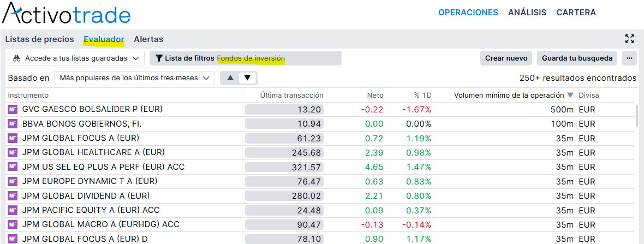The height and width of the screenshot is (244, 644).
Task: Open the ANÁLISIS menu
Action: coord(527,13)
